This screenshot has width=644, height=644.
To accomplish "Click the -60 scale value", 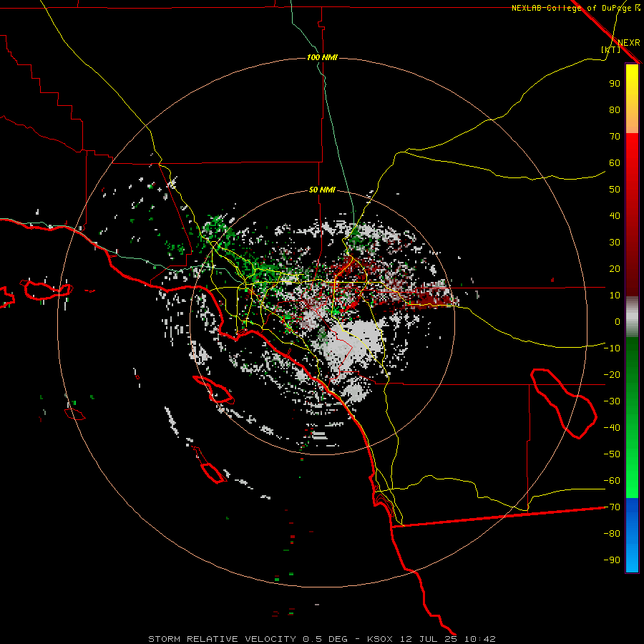I will tap(612, 481).
